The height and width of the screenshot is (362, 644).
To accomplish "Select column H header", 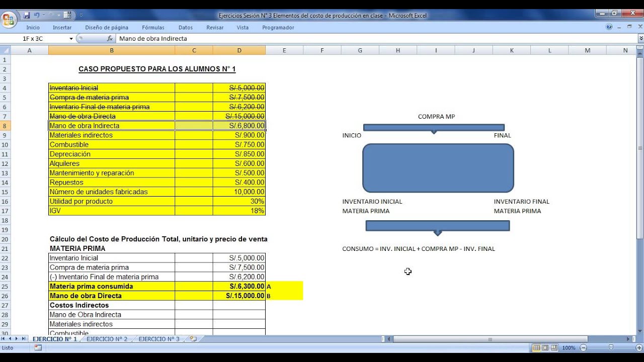I will click(398, 50).
